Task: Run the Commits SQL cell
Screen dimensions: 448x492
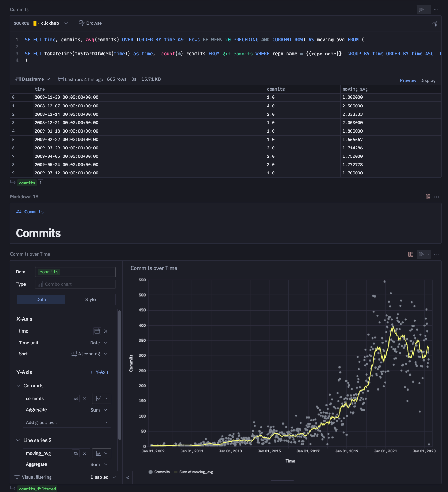Action: 421,10
